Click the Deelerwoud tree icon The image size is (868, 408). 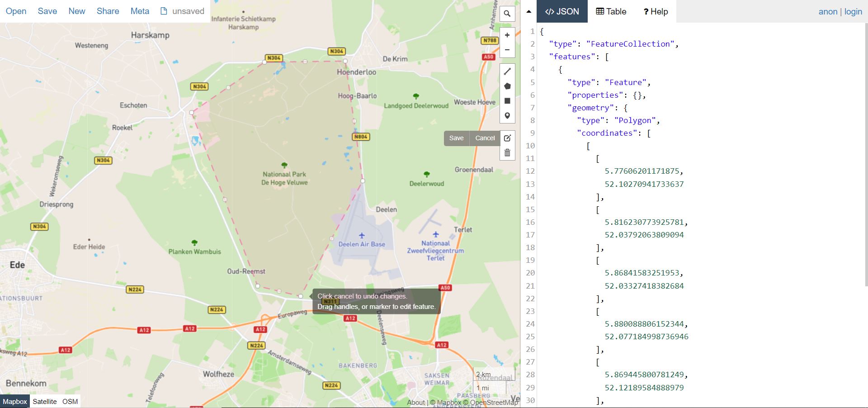[x=426, y=175]
